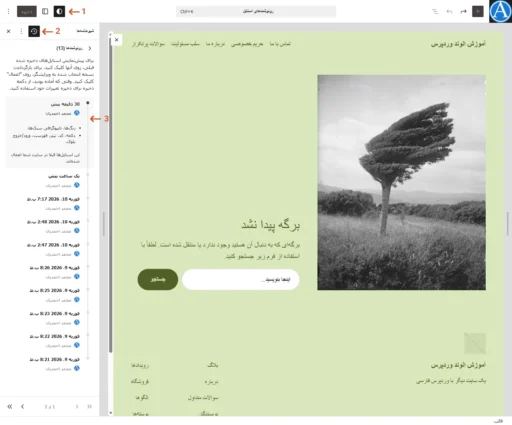This screenshot has width=512, height=425.
Task: Open the document overview list view icon
Action: click(435, 11)
